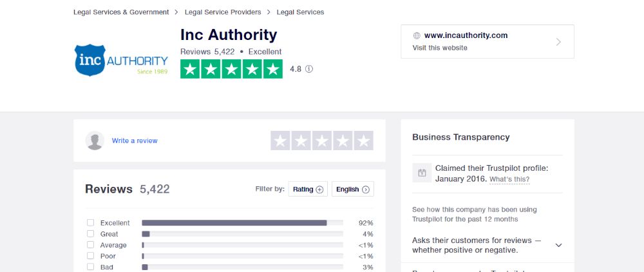The width and height of the screenshot is (644, 272).
Task: Click the Poor filter label
Action: coord(108,256)
